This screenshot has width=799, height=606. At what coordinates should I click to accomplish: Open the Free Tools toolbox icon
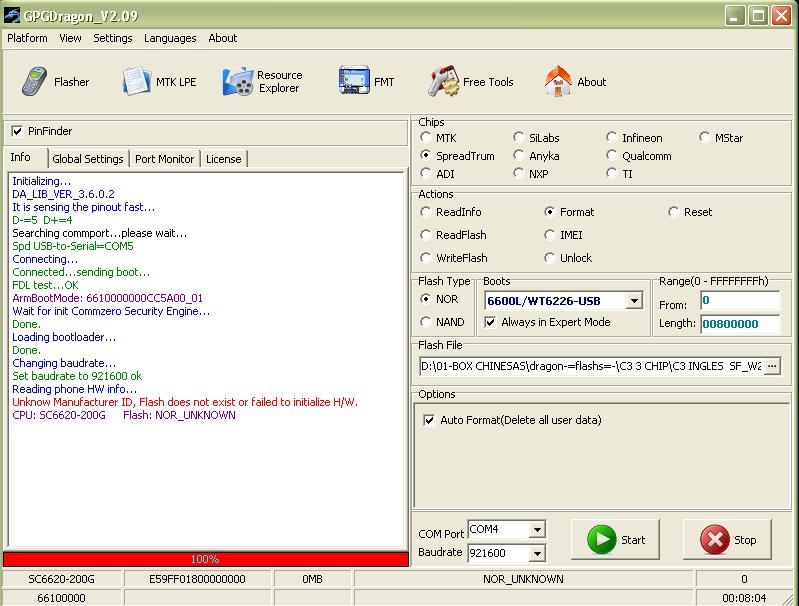point(443,81)
